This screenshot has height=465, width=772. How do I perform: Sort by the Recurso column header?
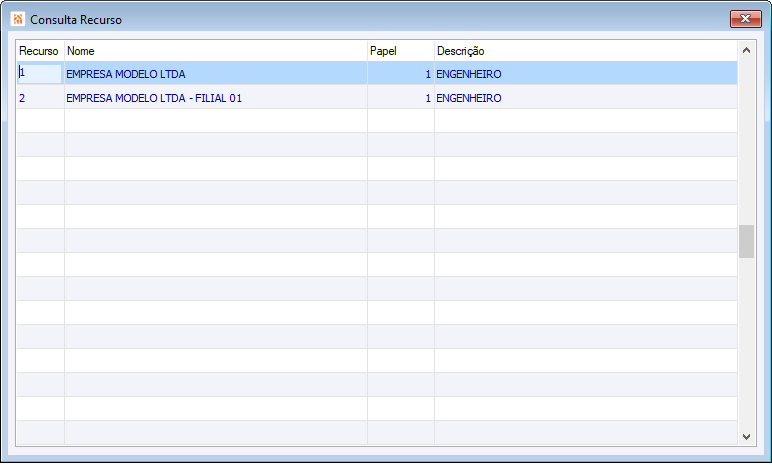[39, 51]
